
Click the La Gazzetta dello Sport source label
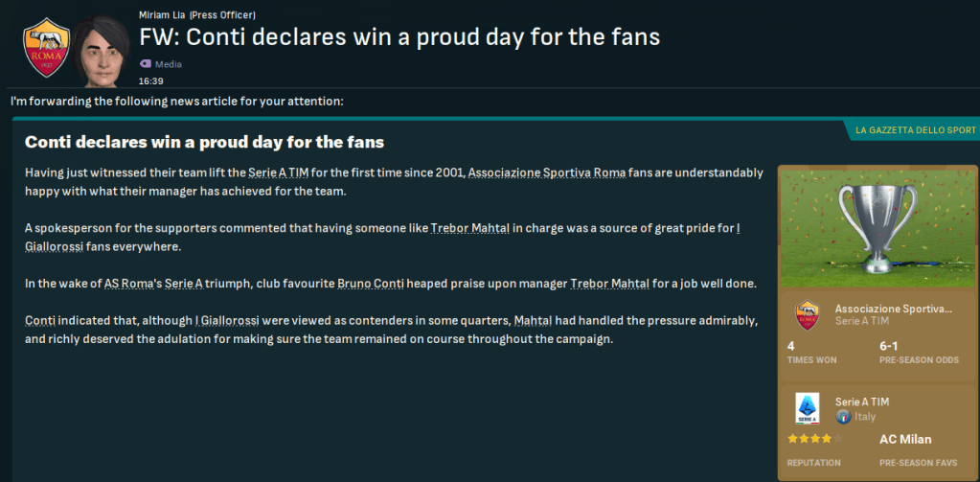coord(915,130)
